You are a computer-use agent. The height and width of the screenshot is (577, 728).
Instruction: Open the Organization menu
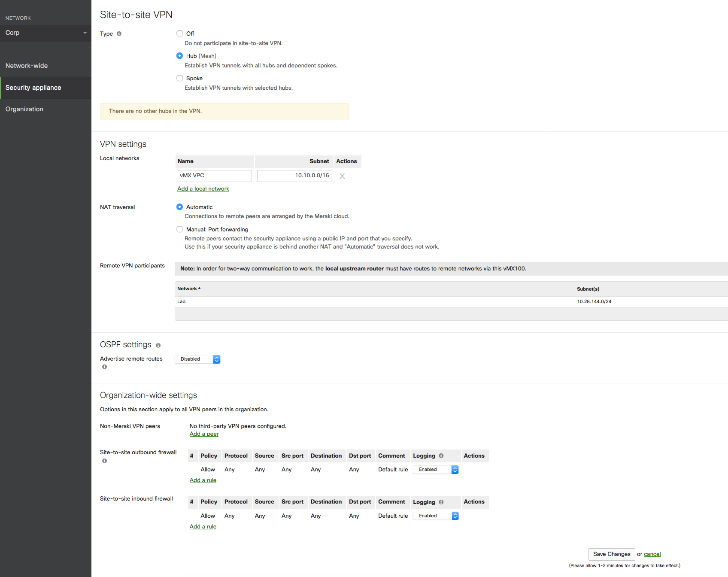24,109
